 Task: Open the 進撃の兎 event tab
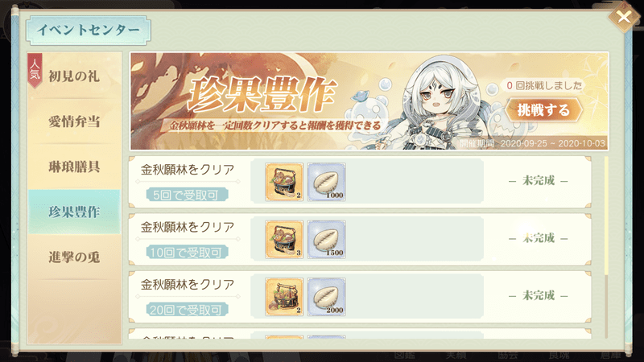74,257
